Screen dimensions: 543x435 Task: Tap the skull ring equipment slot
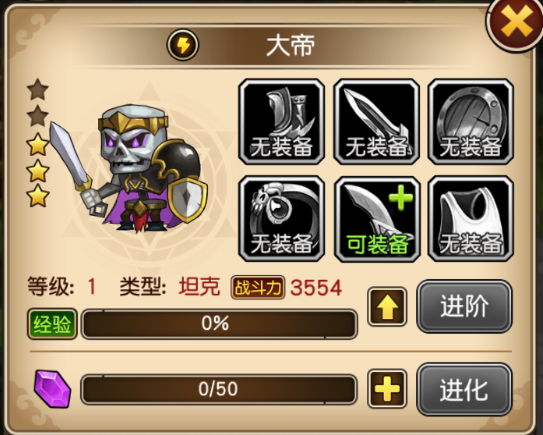[x=282, y=219]
